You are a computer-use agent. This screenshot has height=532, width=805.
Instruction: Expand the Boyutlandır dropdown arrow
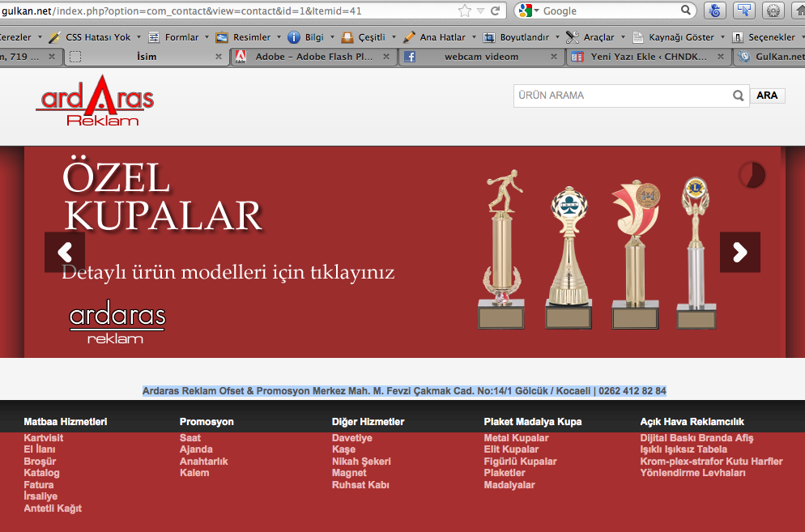557,37
